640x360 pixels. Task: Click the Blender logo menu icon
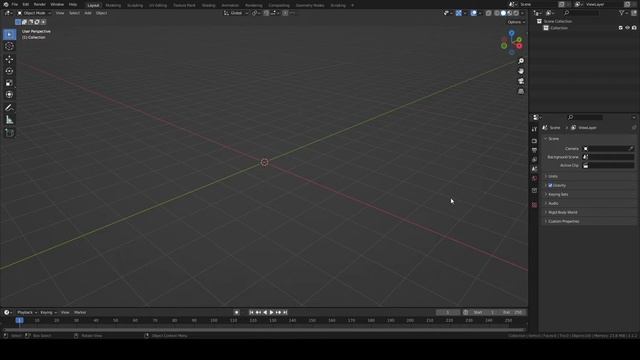tap(6, 4)
